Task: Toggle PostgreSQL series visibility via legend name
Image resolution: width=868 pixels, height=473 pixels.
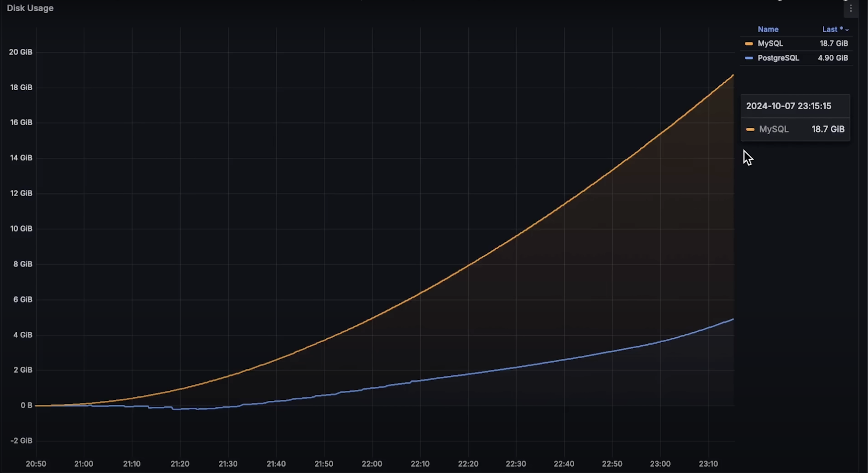Action: click(x=778, y=58)
